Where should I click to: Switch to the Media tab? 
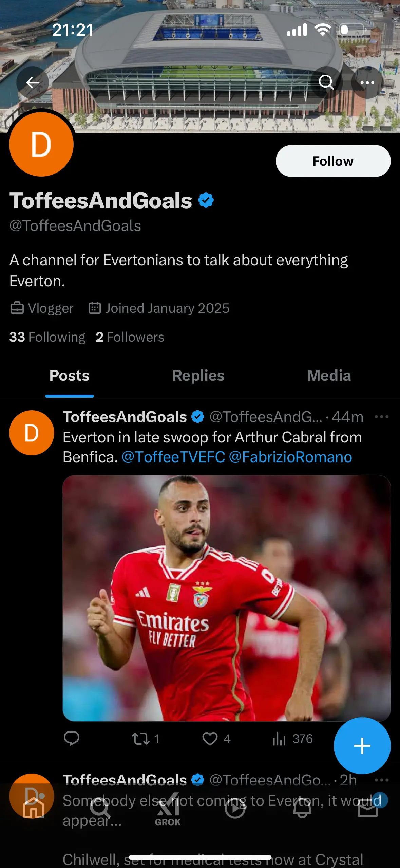[329, 376]
